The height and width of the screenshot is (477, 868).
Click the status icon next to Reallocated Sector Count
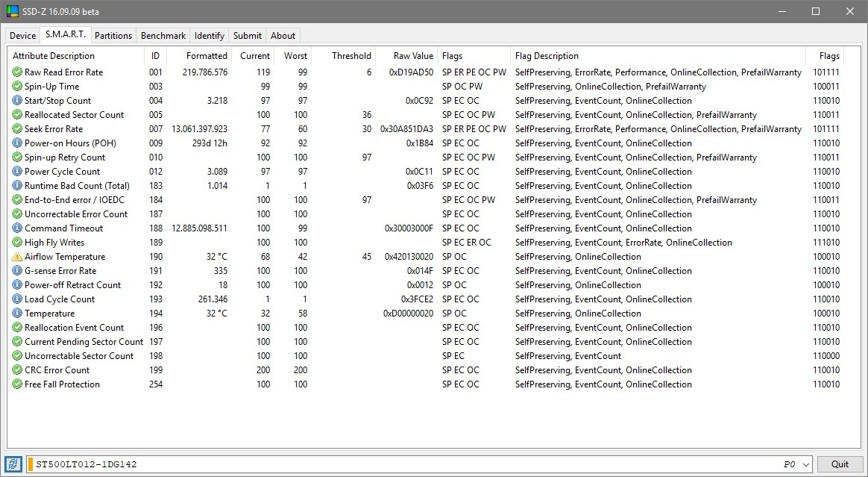(x=16, y=115)
